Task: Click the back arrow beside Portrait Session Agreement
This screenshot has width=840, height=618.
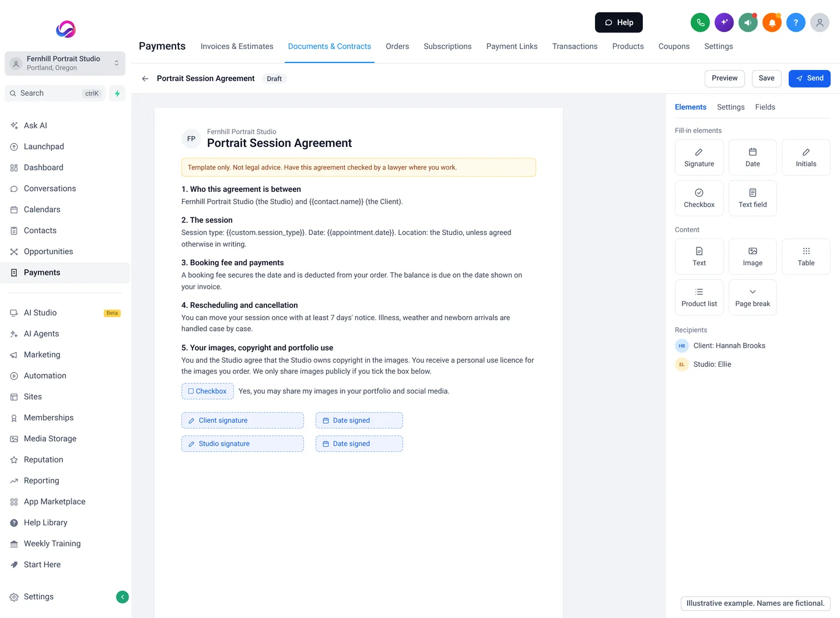Action: pos(145,79)
